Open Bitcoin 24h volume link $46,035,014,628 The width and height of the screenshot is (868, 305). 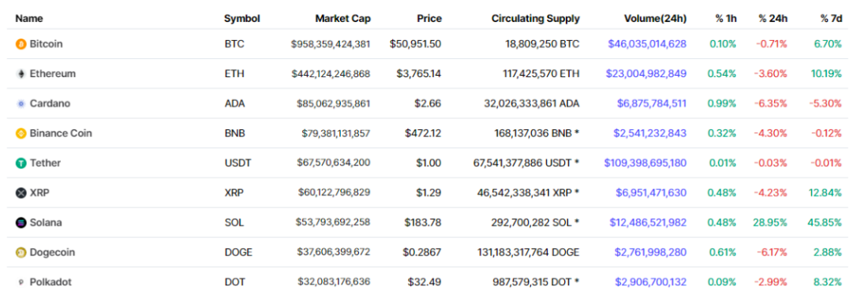coord(647,43)
